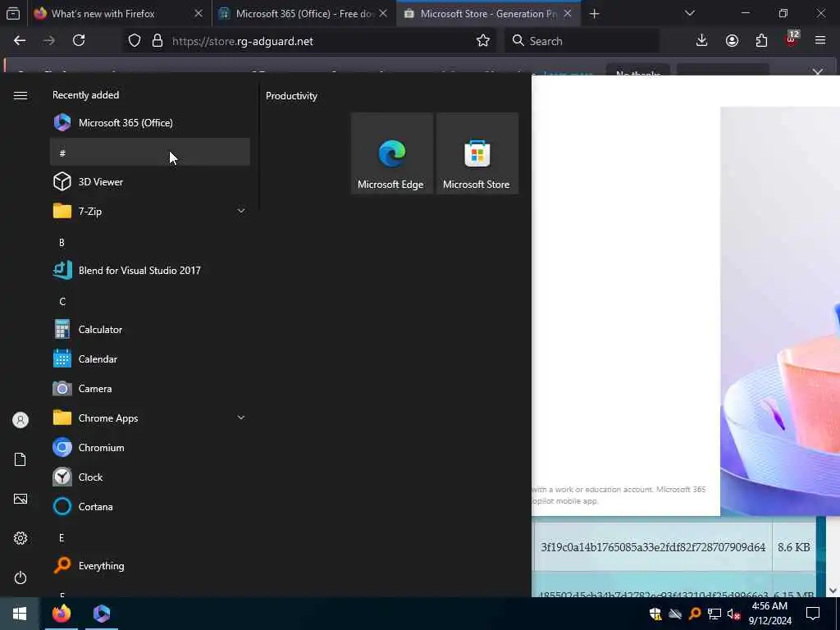Open Firefox View button
The width and height of the screenshot is (840, 630).
point(13,14)
